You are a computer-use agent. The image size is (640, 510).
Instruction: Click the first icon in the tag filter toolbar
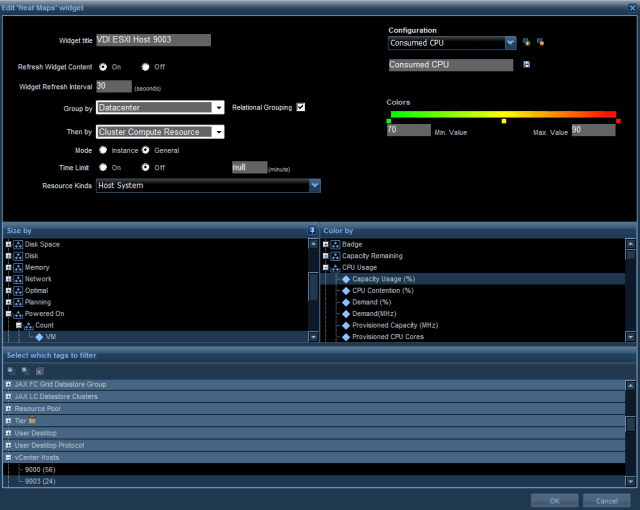click(x=11, y=370)
